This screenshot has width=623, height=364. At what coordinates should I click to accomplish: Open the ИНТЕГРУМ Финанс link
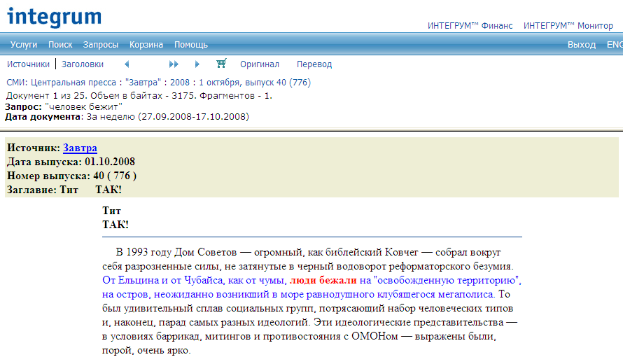(470, 26)
